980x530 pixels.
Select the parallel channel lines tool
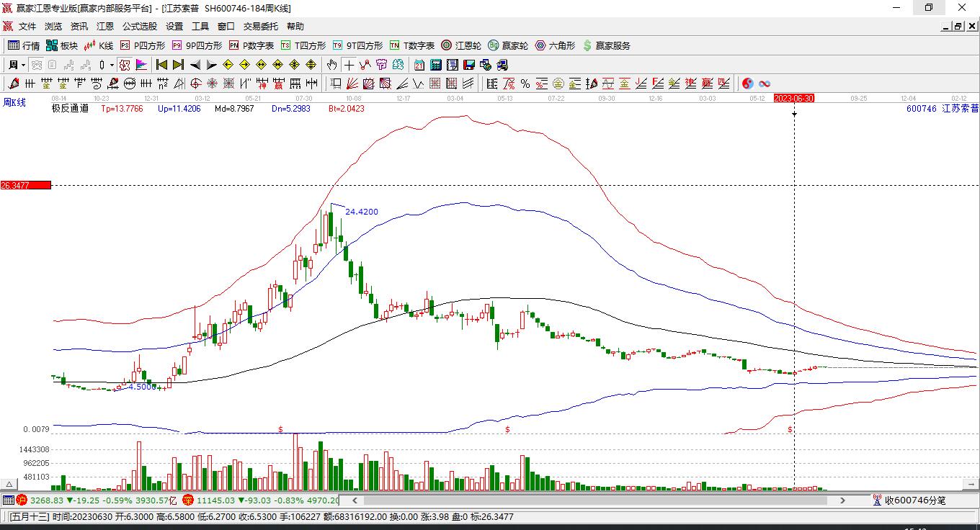[x=468, y=84]
